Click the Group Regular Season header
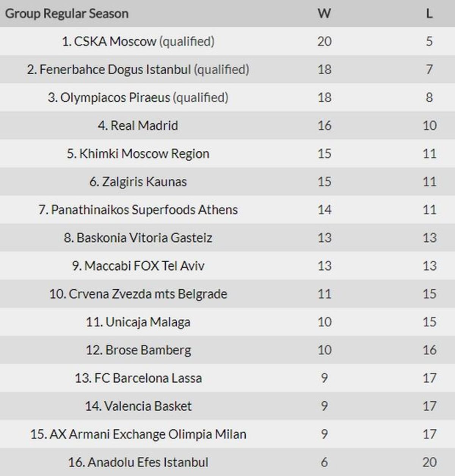This screenshot has height=476, width=455. tap(67, 14)
